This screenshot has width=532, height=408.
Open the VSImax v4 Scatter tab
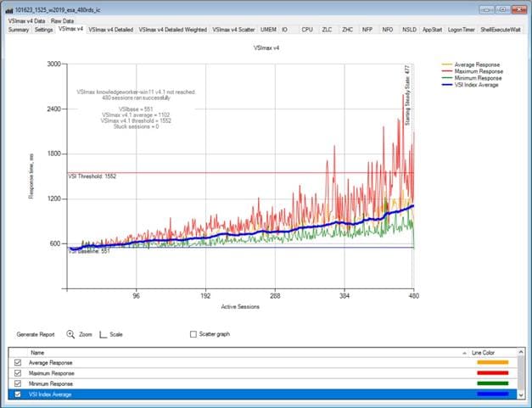point(234,30)
